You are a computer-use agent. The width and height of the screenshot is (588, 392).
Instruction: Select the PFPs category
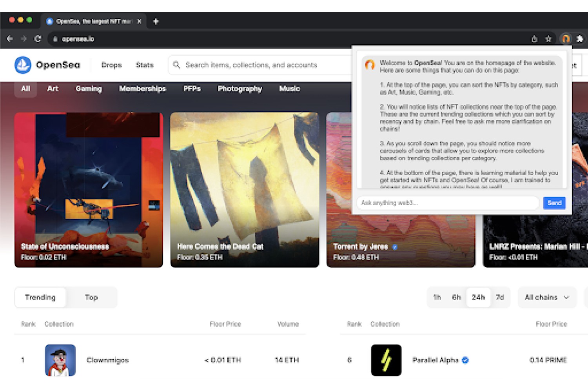(192, 89)
